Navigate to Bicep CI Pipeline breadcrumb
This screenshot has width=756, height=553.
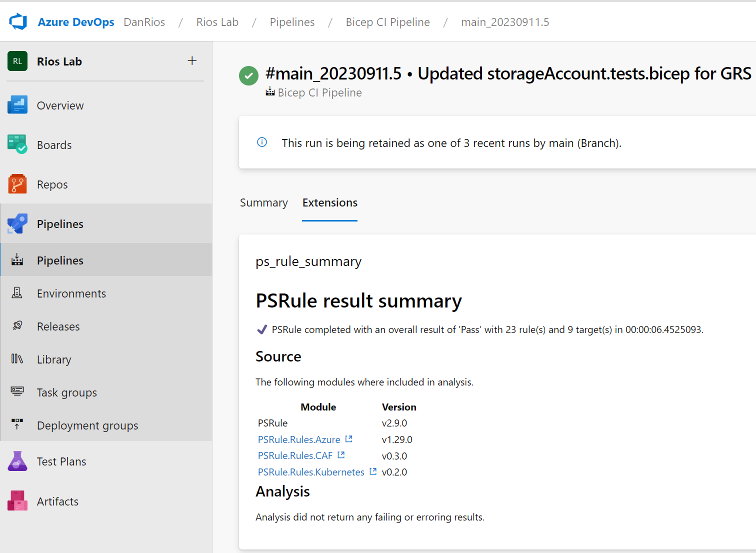point(387,22)
